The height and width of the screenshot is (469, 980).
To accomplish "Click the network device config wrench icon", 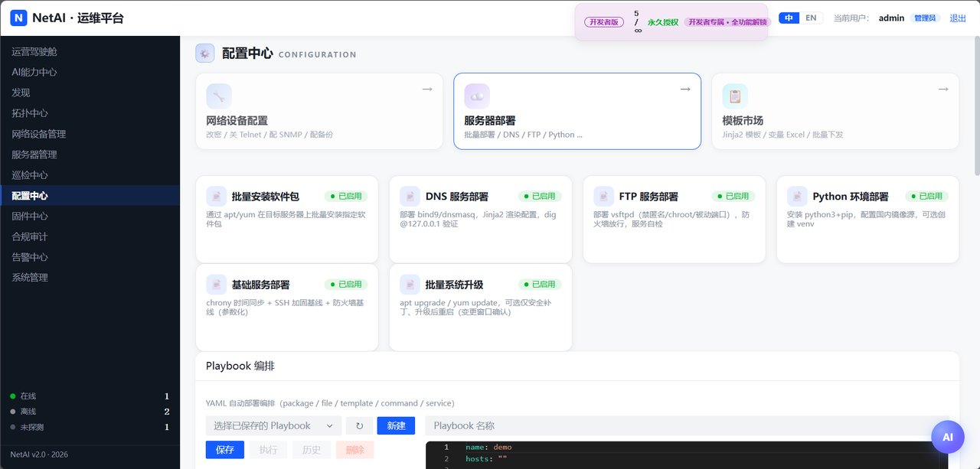I will point(219,96).
